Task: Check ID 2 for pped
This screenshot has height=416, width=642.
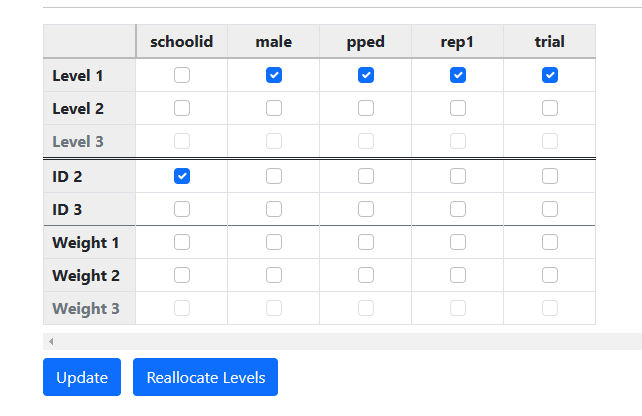Action: point(366,176)
